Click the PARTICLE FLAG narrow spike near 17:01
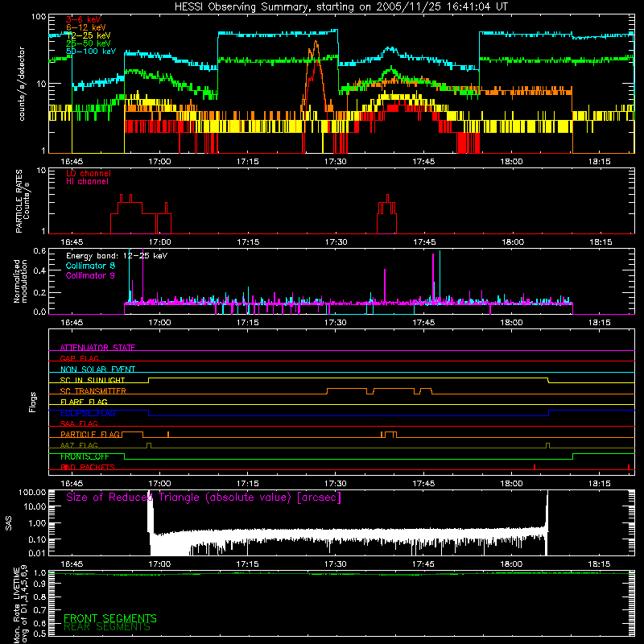644x644 pixels. pyautogui.click(x=168, y=435)
